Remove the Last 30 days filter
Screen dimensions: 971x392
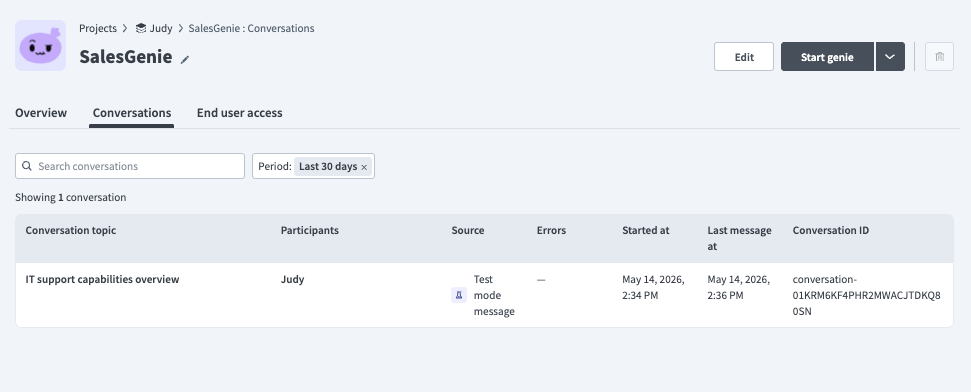(x=364, y=167)
